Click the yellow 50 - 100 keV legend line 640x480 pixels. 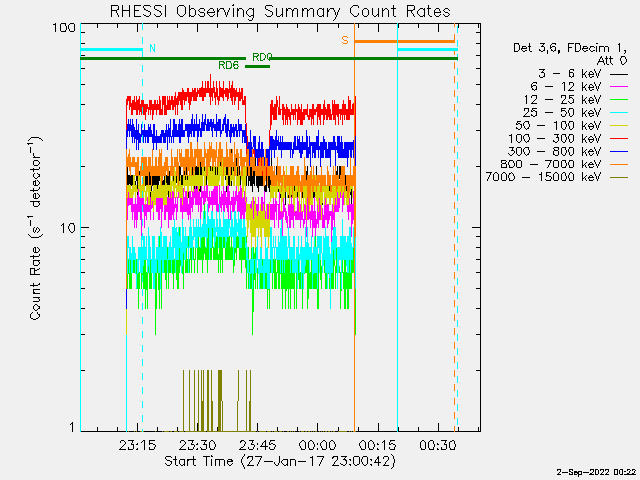pyautogui.click(x=619, y=126)
